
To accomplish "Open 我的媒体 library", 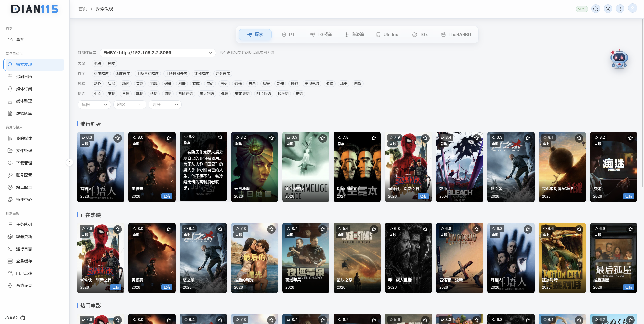I will (34, 138).
